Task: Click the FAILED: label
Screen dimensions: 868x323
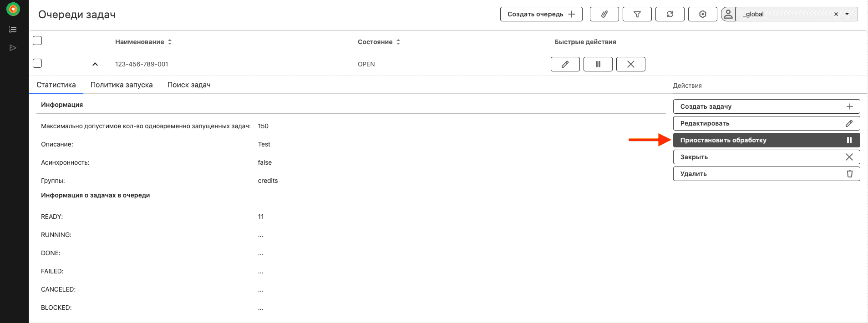Action: [52, 271]
